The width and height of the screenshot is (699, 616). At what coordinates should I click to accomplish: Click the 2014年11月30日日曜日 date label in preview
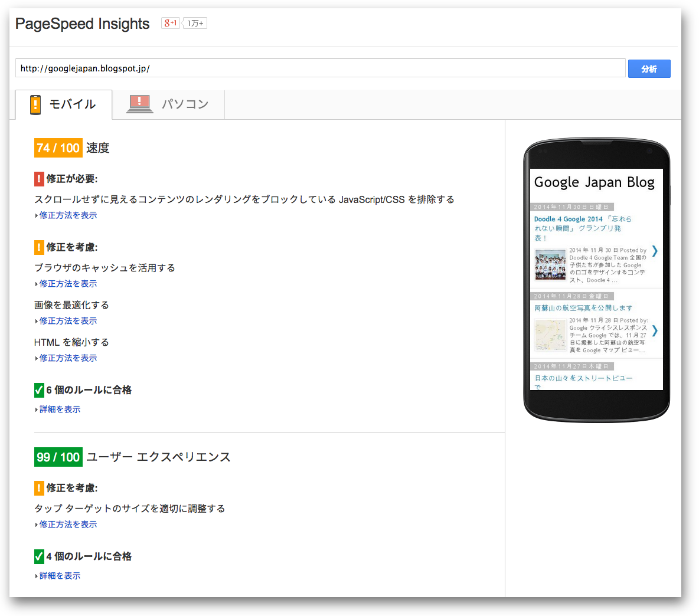coord(573,207)
